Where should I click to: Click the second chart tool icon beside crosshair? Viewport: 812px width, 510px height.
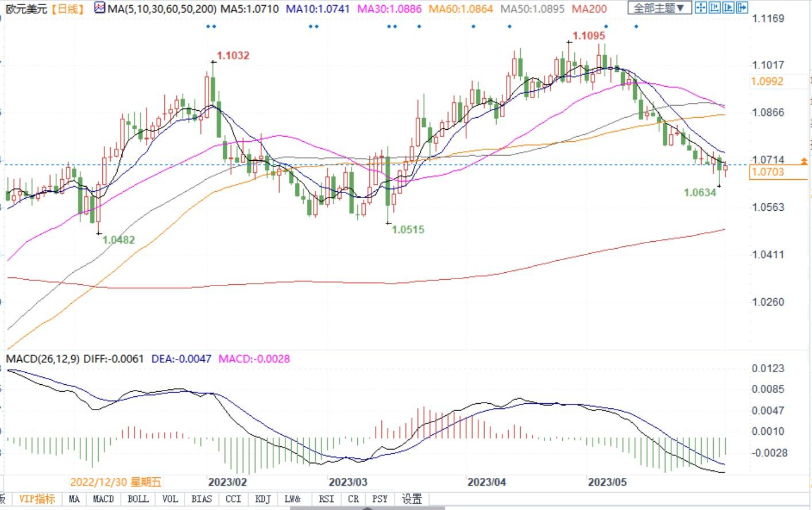[x=714, y=7]
